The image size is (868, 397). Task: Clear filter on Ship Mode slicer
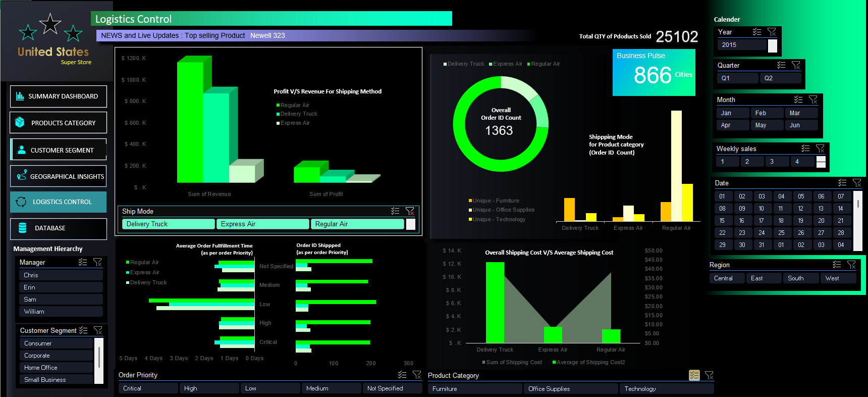pos(410,211)
